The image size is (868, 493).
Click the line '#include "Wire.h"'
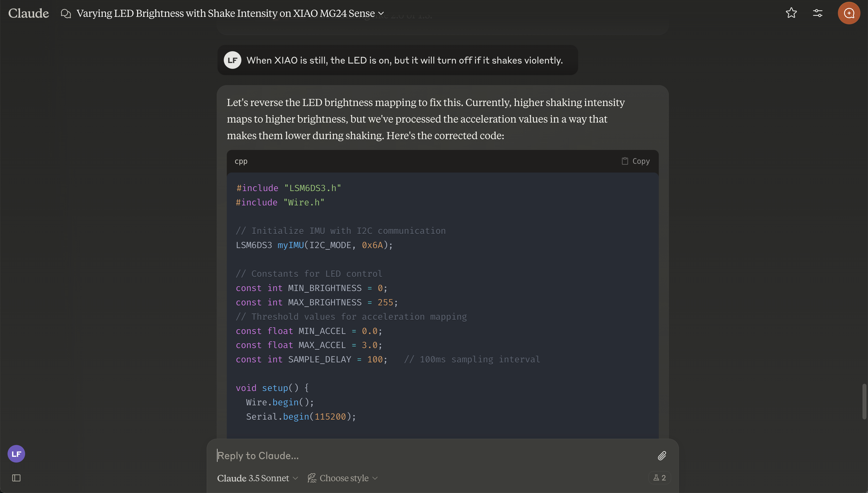click(x=280, y=202)
